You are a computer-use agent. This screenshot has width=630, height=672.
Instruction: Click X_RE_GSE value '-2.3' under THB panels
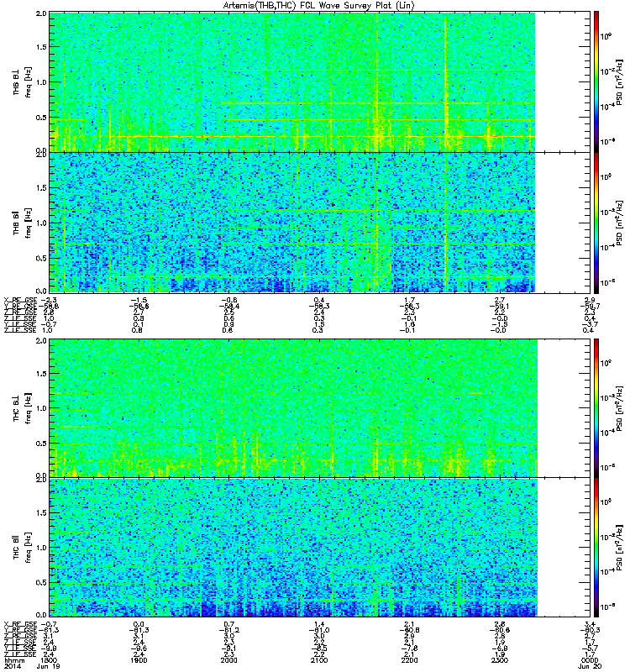[48, 300]
